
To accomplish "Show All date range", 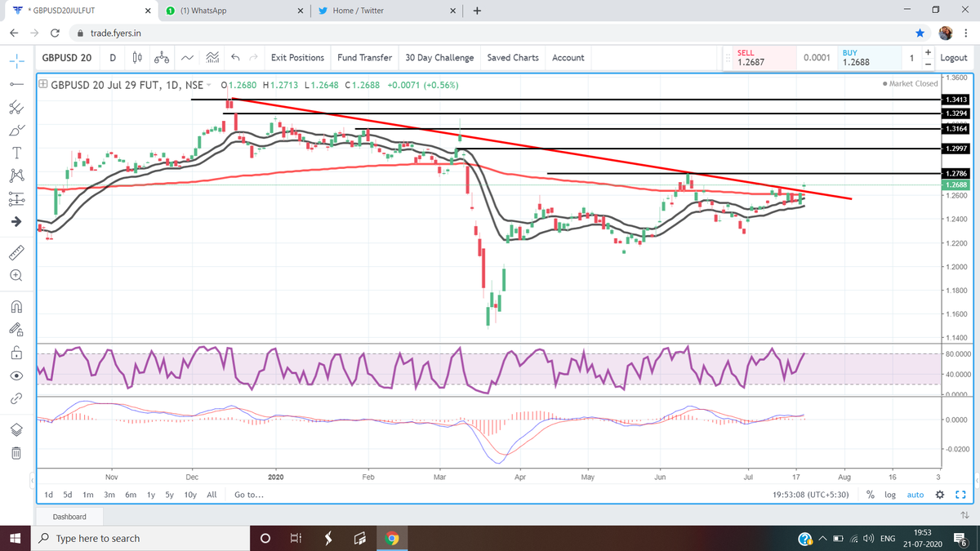I will point(212,495).
